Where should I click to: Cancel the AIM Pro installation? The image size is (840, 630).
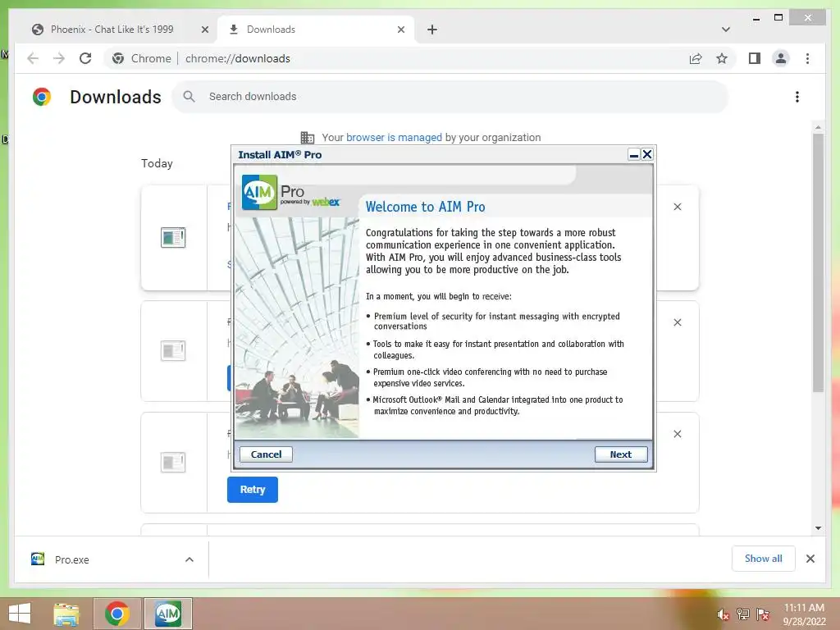(x=266, y=454)
